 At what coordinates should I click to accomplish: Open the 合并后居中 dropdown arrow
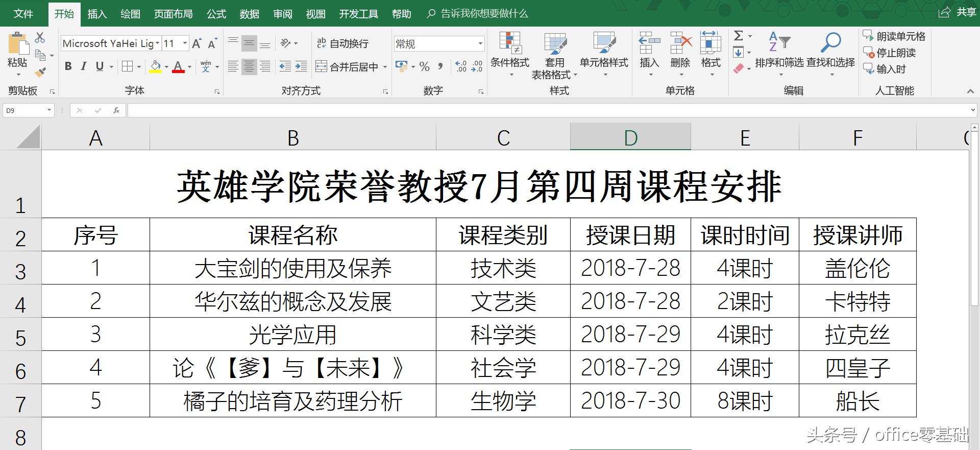point(385,67)
